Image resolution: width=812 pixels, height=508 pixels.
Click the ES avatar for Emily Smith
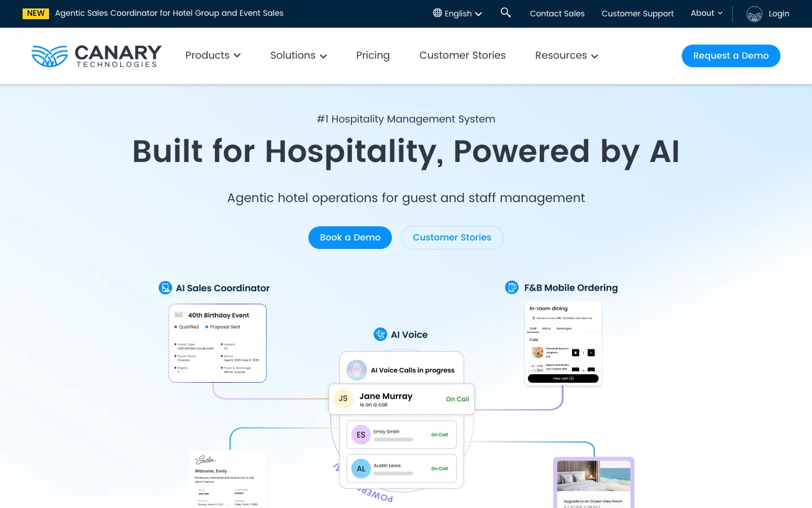point(361,435)
